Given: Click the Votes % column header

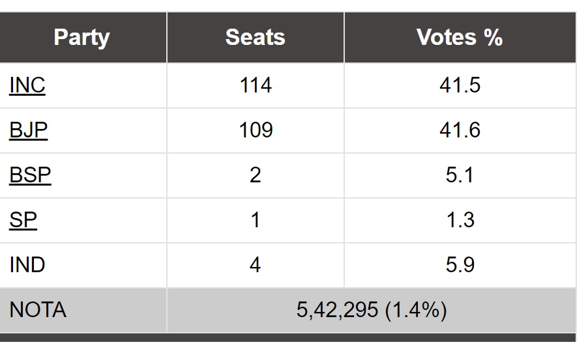Looking at the screenshot, I should (460, 37).
